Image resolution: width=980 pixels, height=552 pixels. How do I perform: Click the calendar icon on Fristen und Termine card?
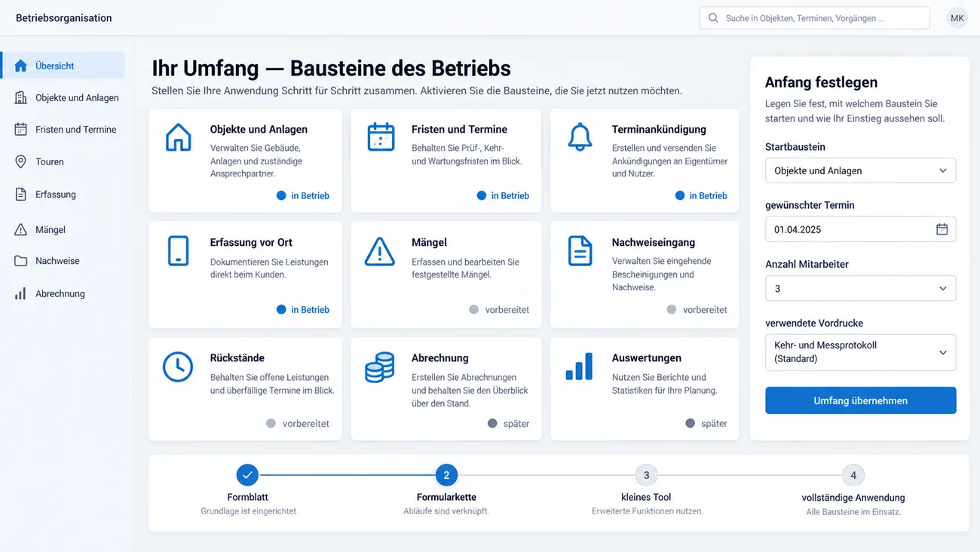(381, 137)
